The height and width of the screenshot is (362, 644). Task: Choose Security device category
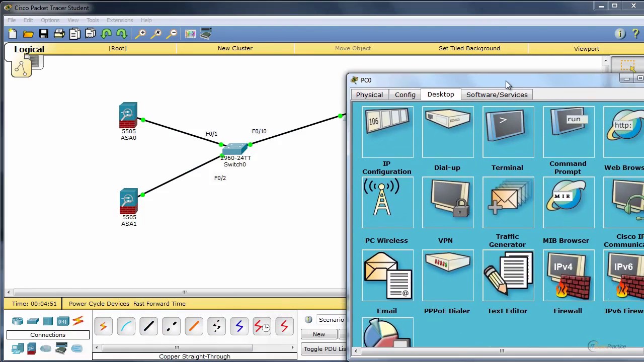(32, 348)
